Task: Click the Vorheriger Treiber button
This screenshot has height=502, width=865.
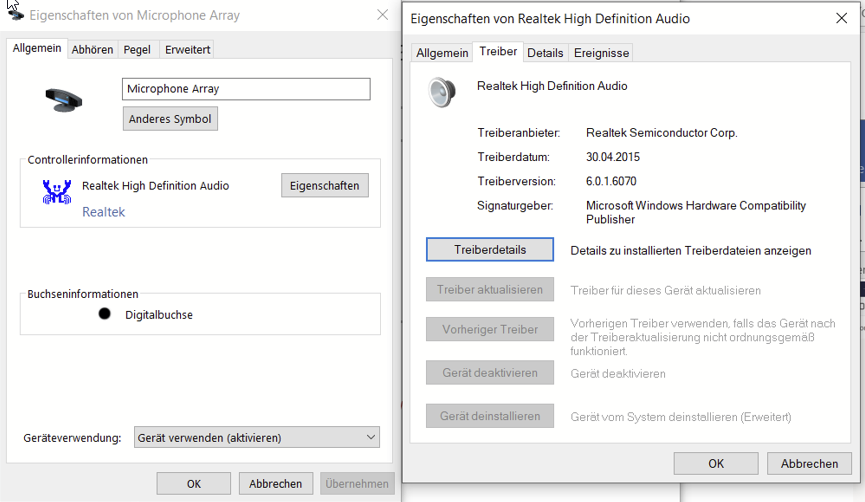Action: [490, 329]
